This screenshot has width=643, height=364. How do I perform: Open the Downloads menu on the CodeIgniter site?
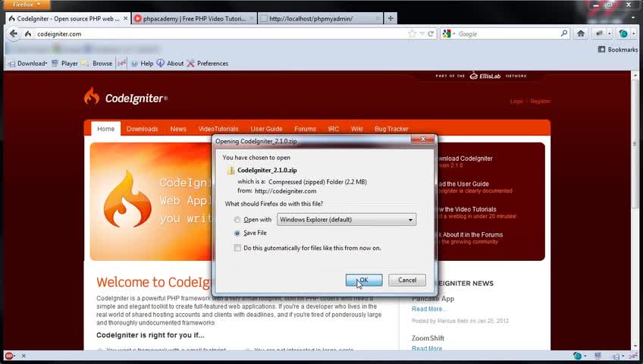click(142, 129)
